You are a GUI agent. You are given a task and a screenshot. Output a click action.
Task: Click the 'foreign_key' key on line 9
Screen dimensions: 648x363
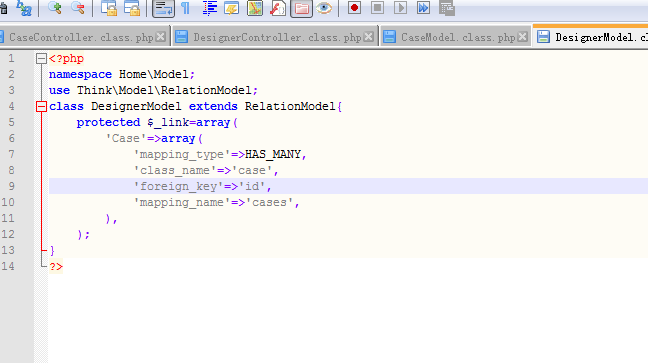pos(179,186)
